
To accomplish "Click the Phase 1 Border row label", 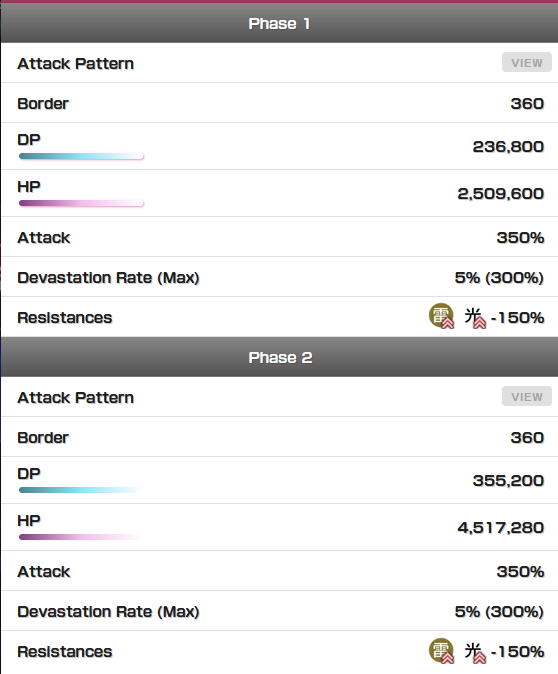I will [43, 104].
